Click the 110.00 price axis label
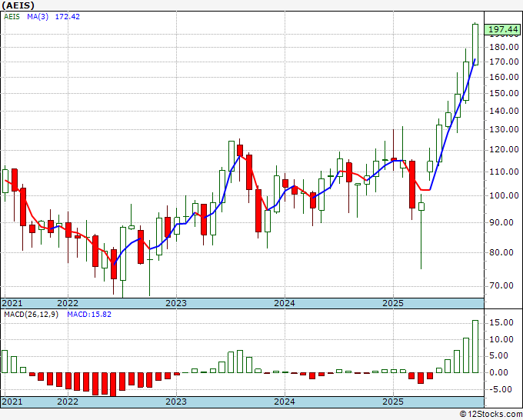Viewport: 523px width, 420px height. point(504,172)
